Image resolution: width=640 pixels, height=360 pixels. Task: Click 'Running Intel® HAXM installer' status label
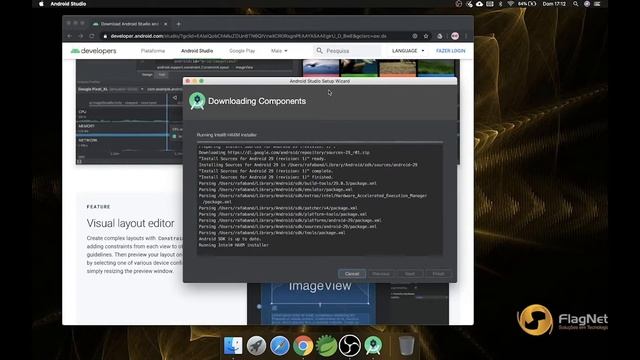pos(227,135)
